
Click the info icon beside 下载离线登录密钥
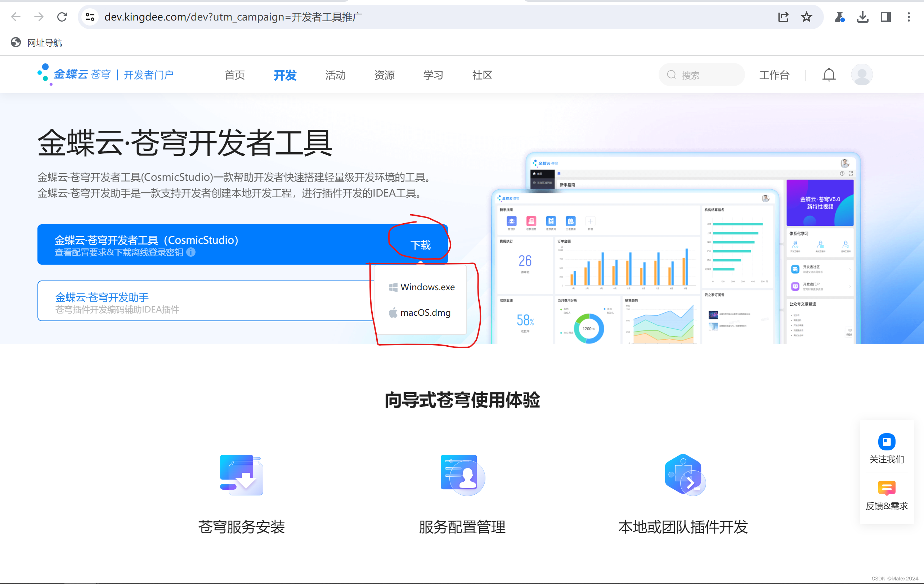point(191,252)
